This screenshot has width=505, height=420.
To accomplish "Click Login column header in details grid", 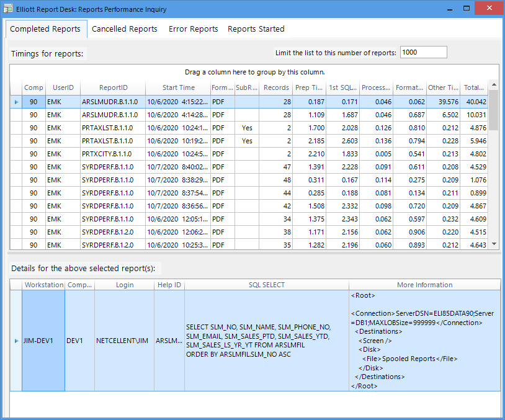I will (124, 285).
